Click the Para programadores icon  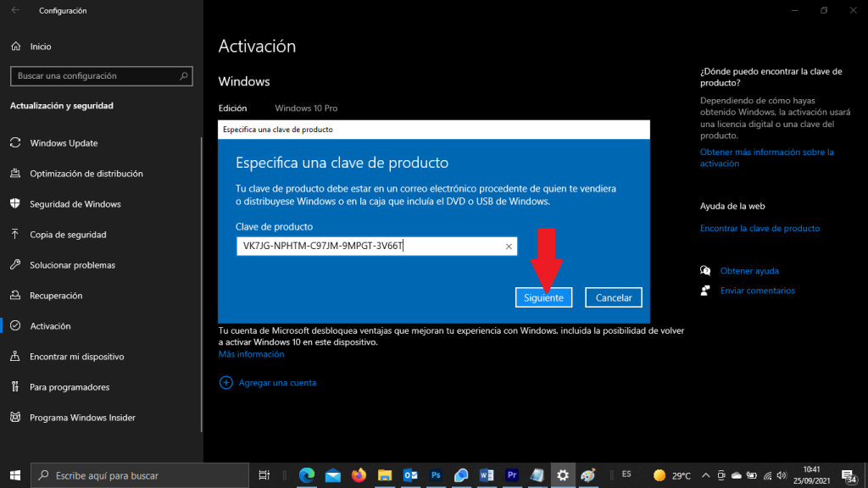point(15,386)
